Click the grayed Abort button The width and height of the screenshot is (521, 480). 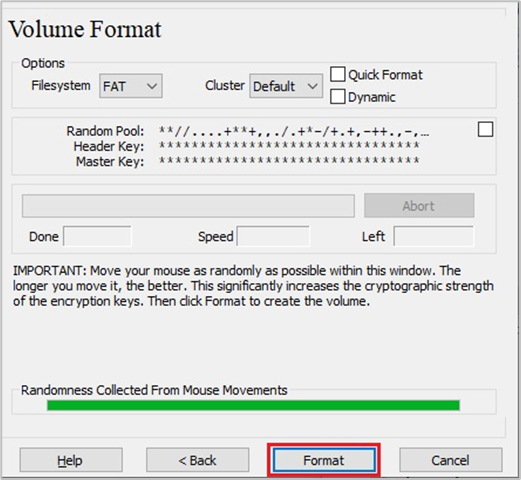[x=419, y=206]
